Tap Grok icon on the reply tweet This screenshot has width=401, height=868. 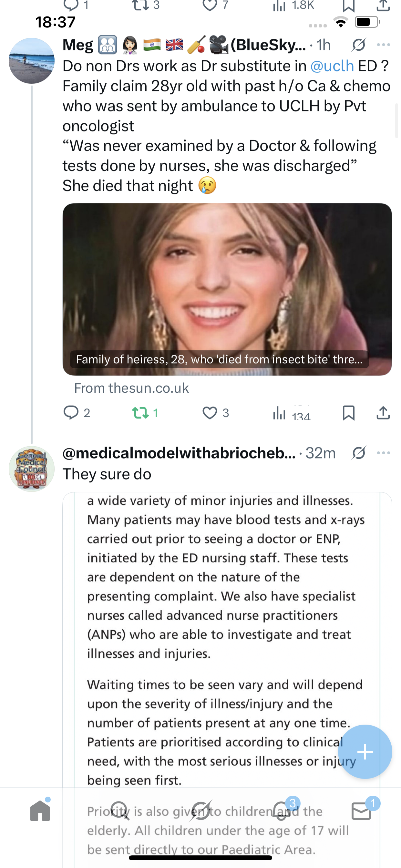(x=358, y=452)
